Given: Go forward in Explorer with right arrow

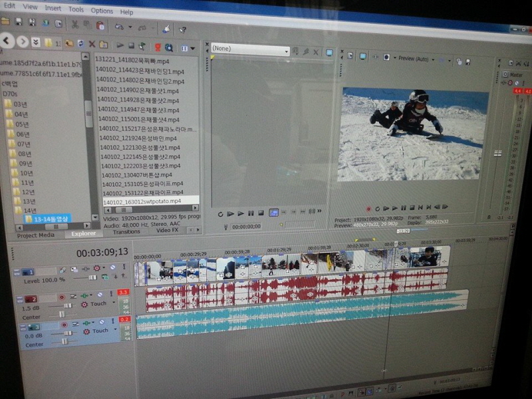Looking at the screenshot, I should click(x=23, y=42).
